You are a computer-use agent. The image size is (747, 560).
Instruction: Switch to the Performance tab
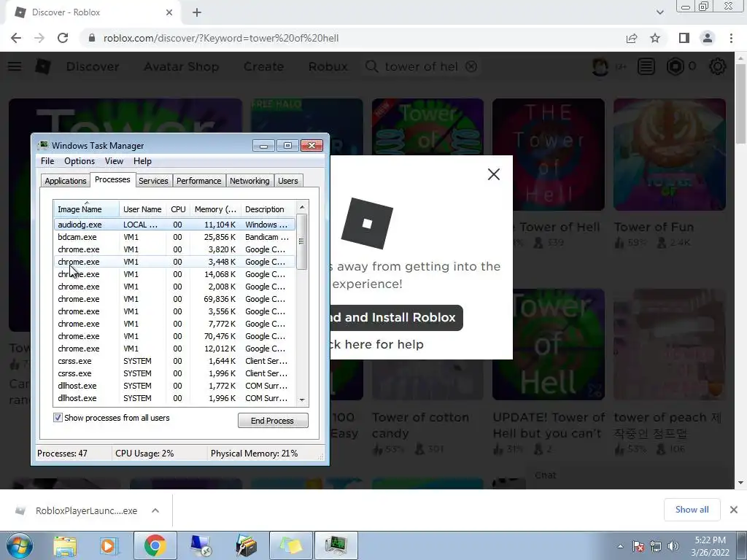(198, 181)
